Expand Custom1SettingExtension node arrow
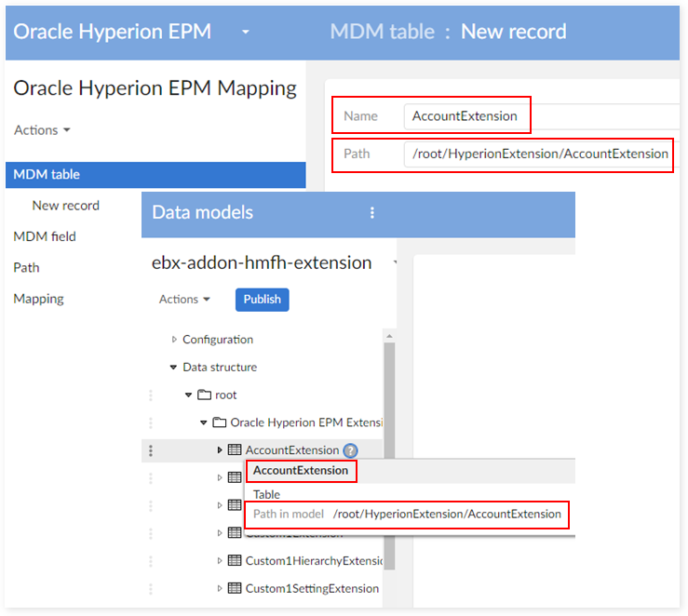This screenshot has height=616, width=688. click(220, 588)
